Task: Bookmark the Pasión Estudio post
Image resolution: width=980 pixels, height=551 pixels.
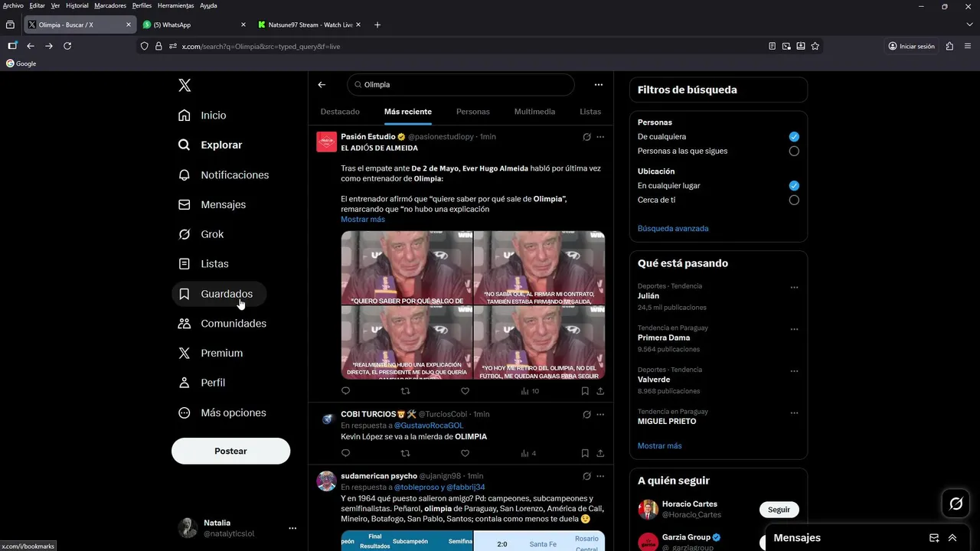Action: [x=585, y=390]
